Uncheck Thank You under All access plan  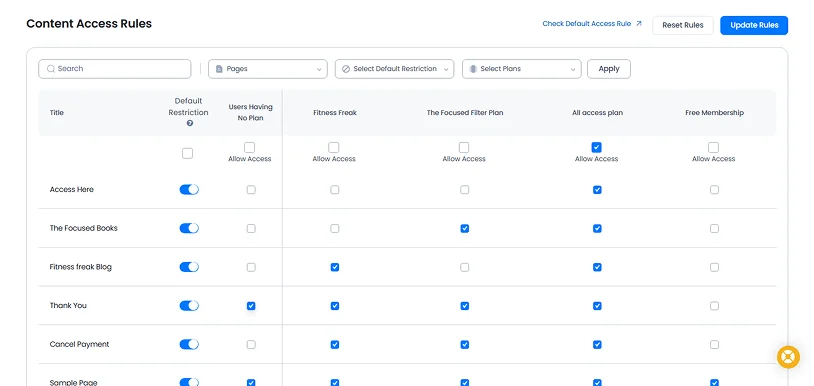[597, 306]
